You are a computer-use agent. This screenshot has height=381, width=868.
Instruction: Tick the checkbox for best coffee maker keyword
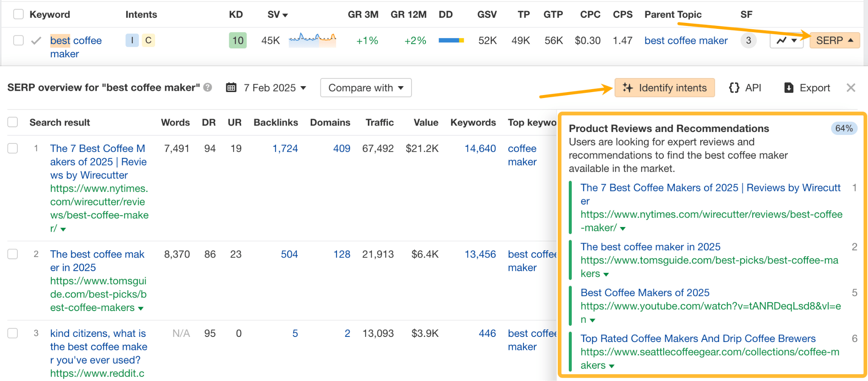(x=18, y=40)
